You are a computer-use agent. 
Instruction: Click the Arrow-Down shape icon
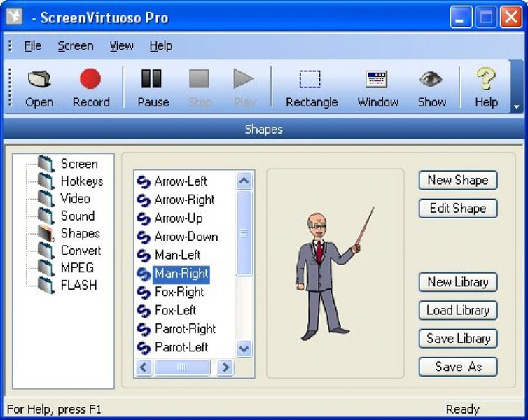coord(144,237)
